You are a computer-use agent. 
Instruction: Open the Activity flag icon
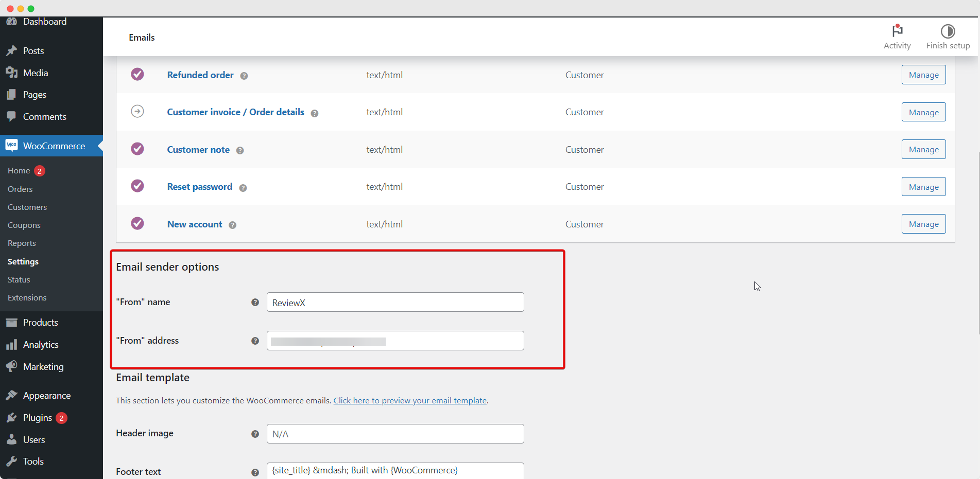897,31
